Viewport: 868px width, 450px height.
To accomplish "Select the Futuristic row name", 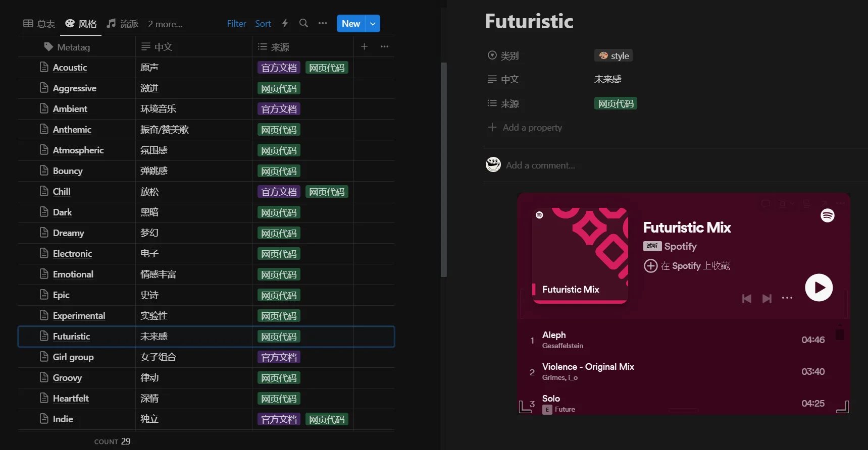I will 72,336.
